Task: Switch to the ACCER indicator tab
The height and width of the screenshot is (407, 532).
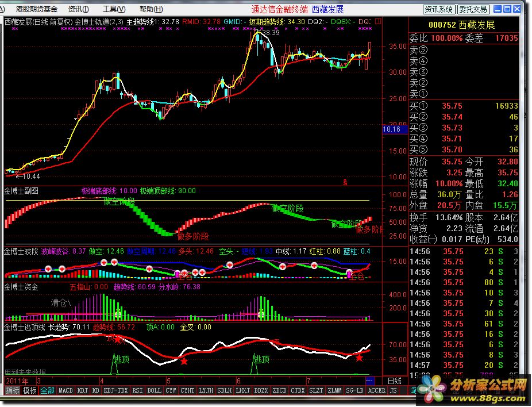Action: [377, 390]
